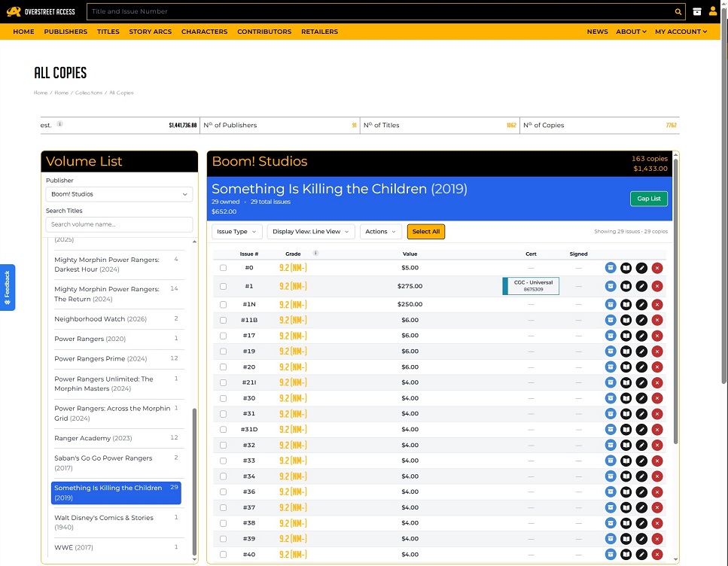Viewport: 728px width, 566px height.
Task: Select checkbox for issue #40
Action: 224,555
